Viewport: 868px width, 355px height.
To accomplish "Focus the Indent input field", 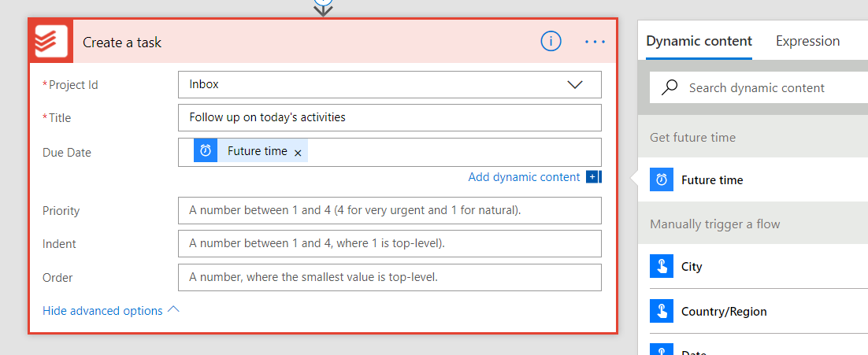I will (389, 244).
